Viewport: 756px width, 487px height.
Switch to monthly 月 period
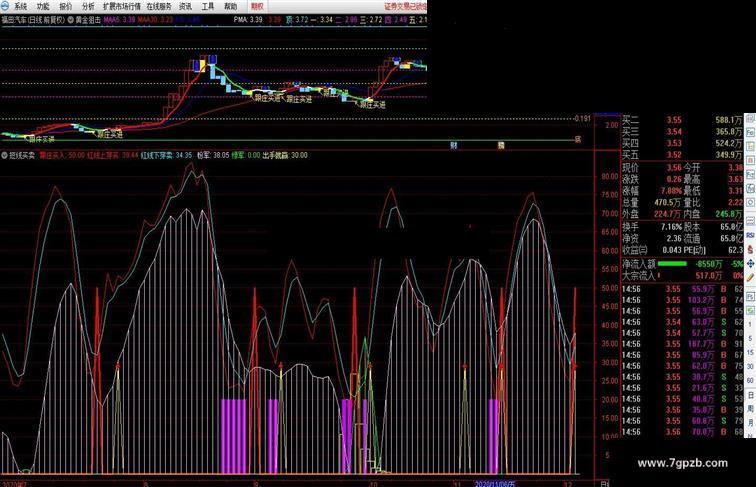(x=751, y=423)
